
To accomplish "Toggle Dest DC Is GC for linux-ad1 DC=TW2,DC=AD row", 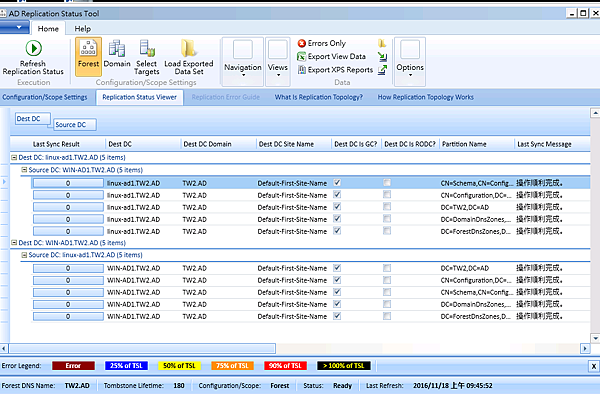I will point(337,207).
